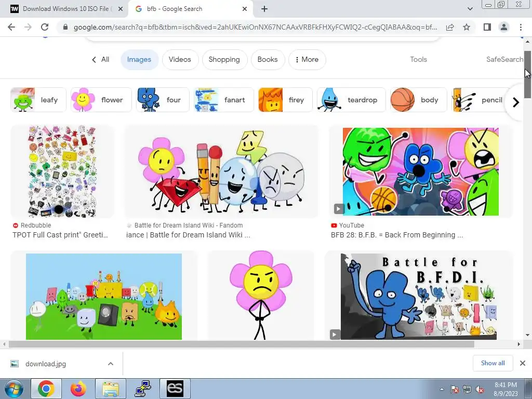The image size is (532, 399).
Task: Select the Images search tab
Action: point(139,60)
